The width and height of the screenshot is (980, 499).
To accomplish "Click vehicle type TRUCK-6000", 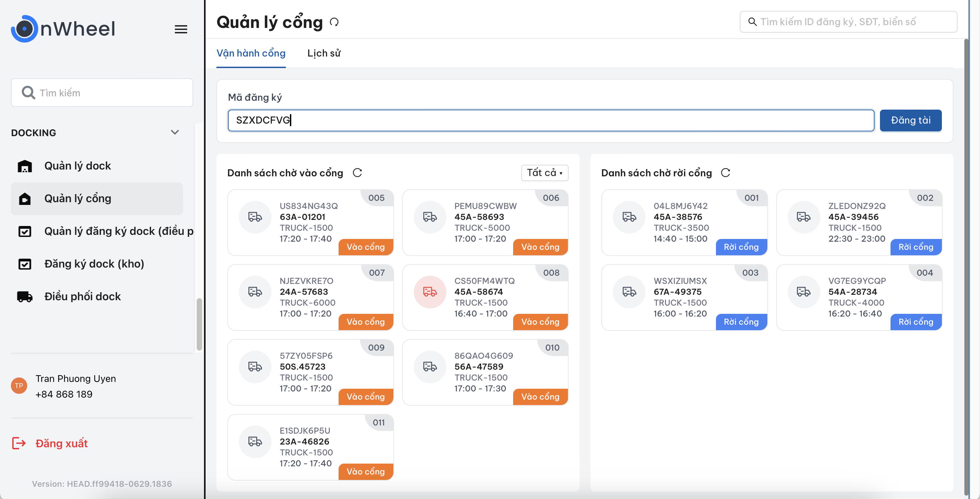I will click(x=307, y=303).
